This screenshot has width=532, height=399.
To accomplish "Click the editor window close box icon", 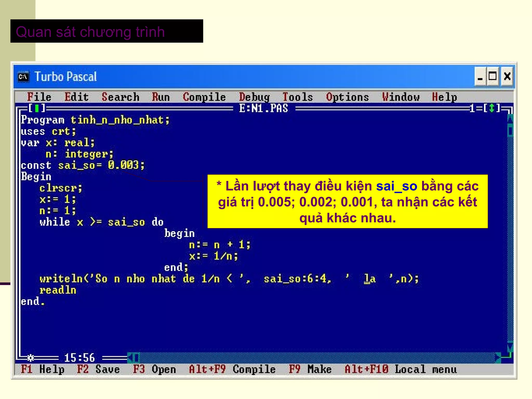I will (x=37, y=108).
